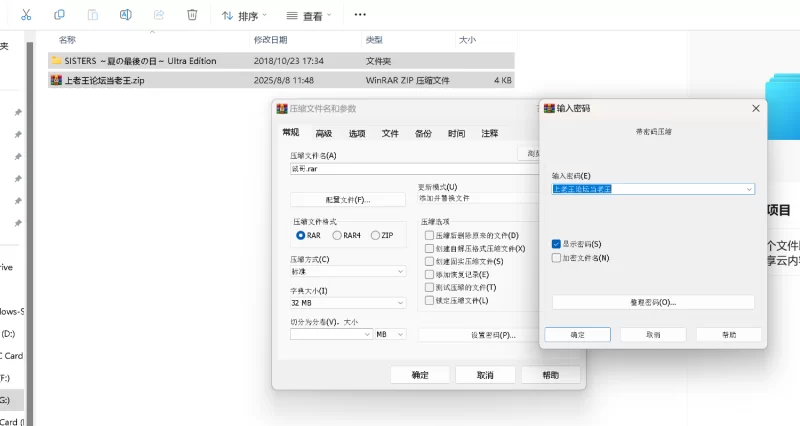Click 帮助 in the archive parameters dialog
The width and height of the screenshot is (800, 426).
click(x=551, y=375)
